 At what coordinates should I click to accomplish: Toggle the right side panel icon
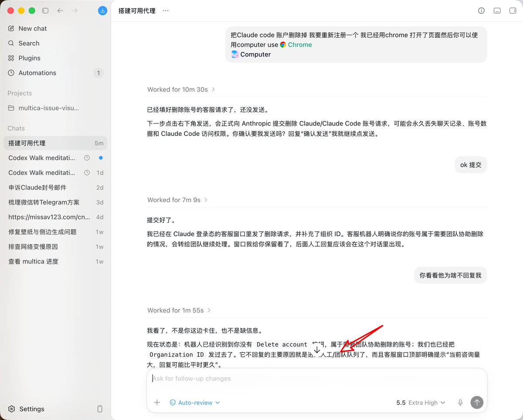[513, 10]
